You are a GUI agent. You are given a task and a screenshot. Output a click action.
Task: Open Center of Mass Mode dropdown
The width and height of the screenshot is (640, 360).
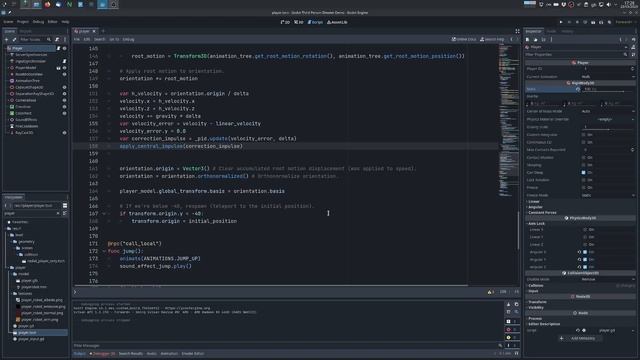(x=608, y=111)
